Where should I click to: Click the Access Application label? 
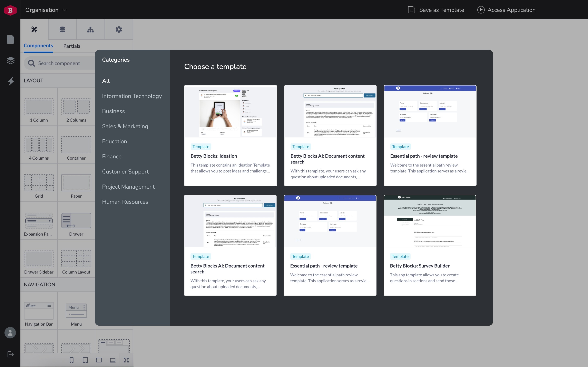coord(511,10)
